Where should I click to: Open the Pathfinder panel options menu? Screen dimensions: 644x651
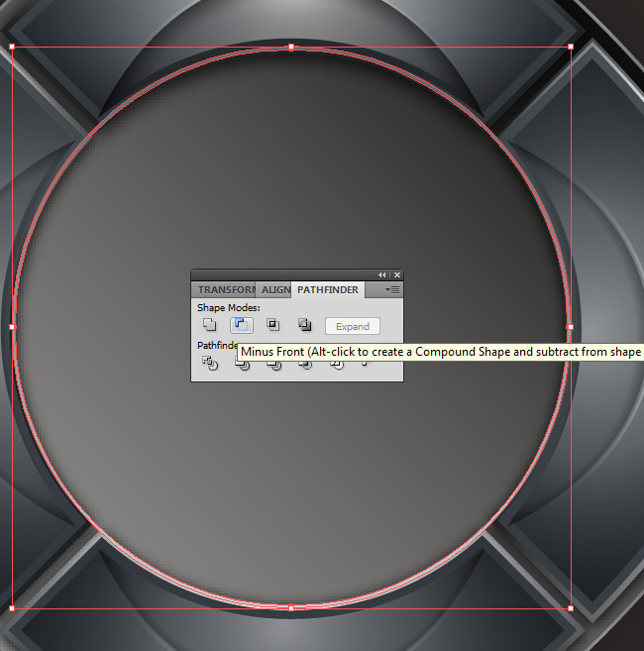pos(392,290)
